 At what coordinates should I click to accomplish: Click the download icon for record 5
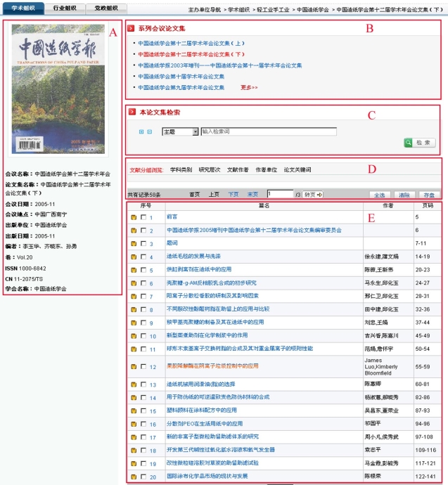pyautogui.click(x=133, y=269)
